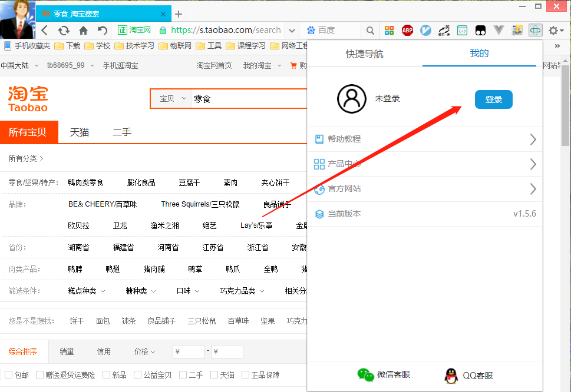Click the 证 淘宝网 site certificate badge
Screen dimensions: 571x392
tap(134, 30)
